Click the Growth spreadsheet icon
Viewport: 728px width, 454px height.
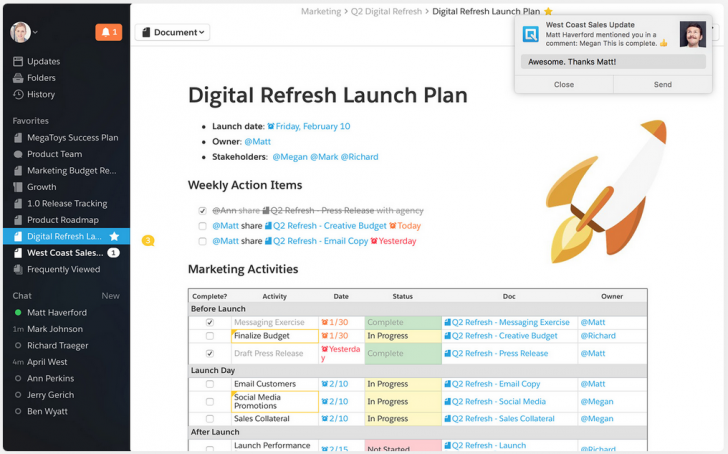[x=18, y=187]
